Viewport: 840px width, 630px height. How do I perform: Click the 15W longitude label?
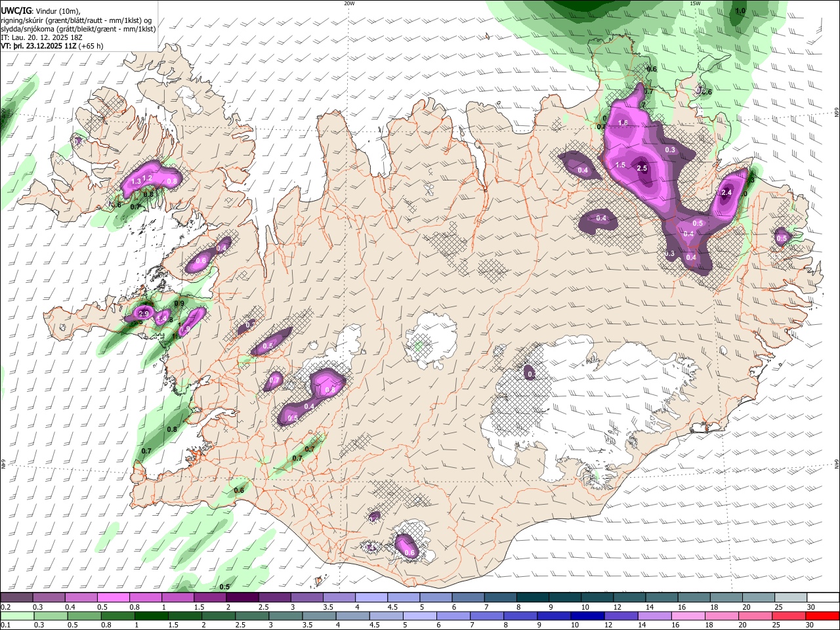(x=695, y=3)
